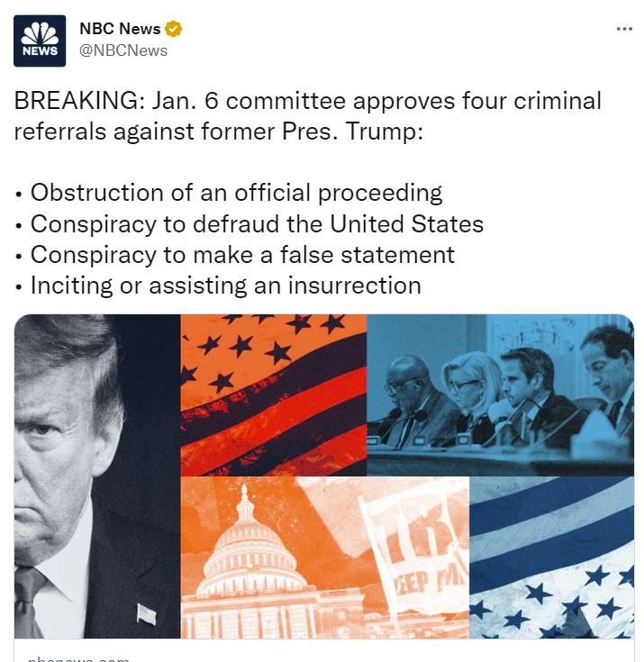Click the gold verified badge
Screen dimensions: 644x662
(x=173, y=29)
